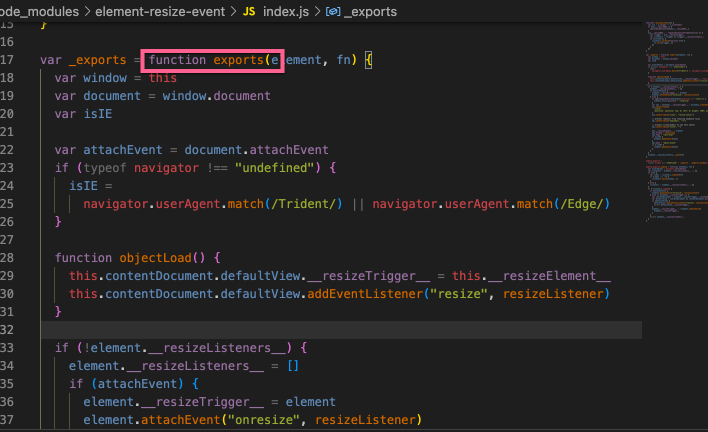This screenshot has width=708, height=432.
Task: Click the JS file icon in breadcrumb
Action: pos(249,11)
